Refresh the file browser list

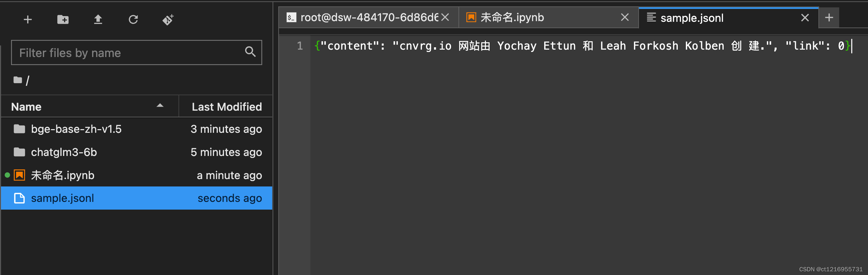133,19
